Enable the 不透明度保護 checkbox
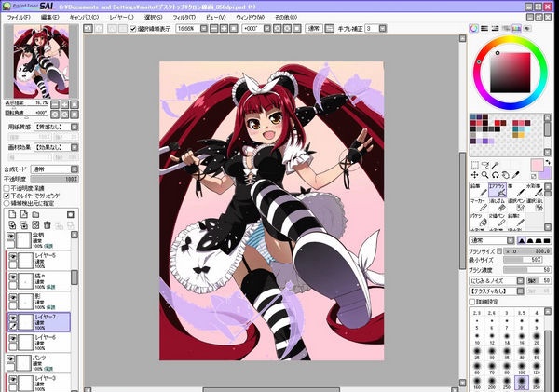Screen dimensions: 559x392 click(x=7, y=186)
